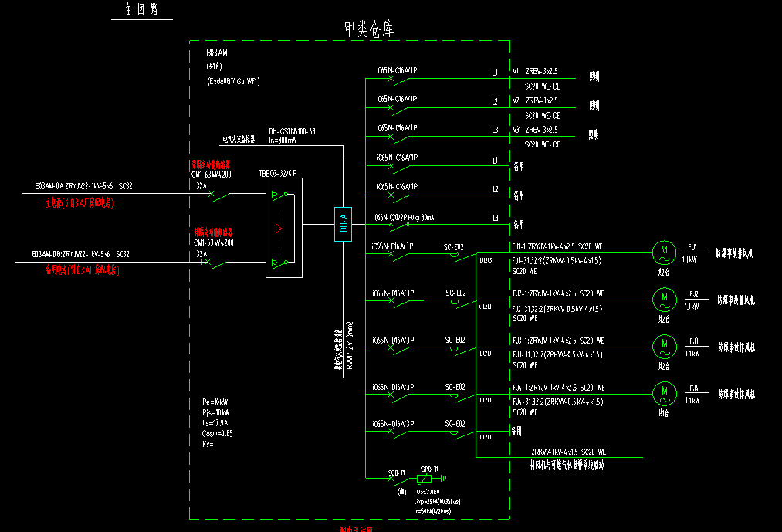Click the SPD-T1 surge protector symbol

424,479
